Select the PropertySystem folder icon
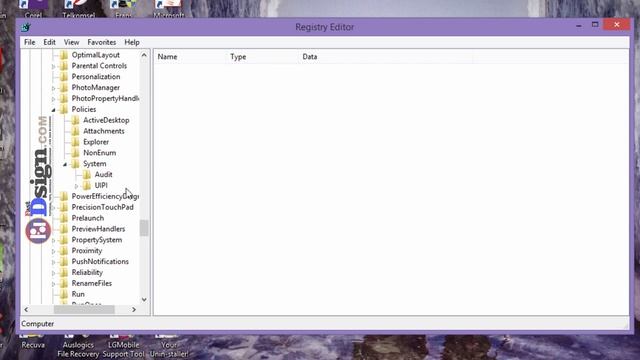Viewport: 640px width, 360px height. click(64, 240)
